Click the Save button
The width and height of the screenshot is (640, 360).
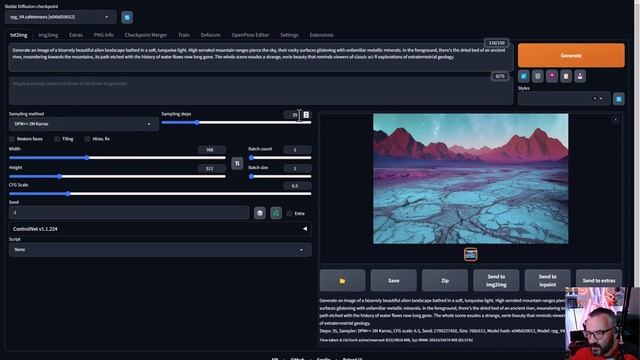click(x=393, y=280)
